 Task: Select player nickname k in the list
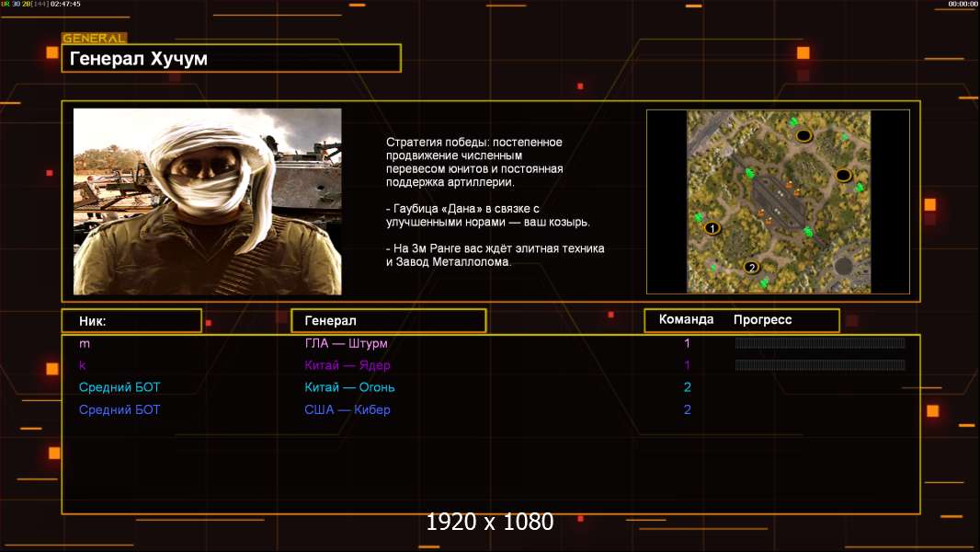[x=83, y=365]
